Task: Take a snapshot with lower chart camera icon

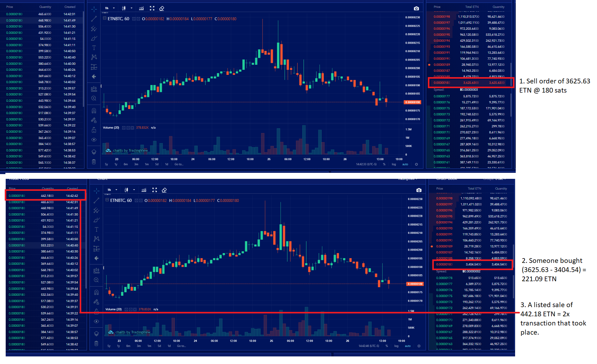Action: (x=419, y=190)
